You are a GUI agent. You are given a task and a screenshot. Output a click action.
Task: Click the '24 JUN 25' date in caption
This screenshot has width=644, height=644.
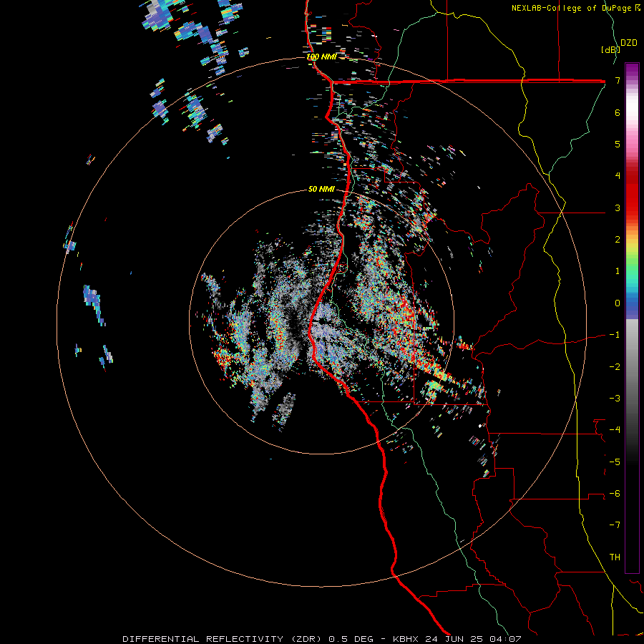(x=455, y=639)
